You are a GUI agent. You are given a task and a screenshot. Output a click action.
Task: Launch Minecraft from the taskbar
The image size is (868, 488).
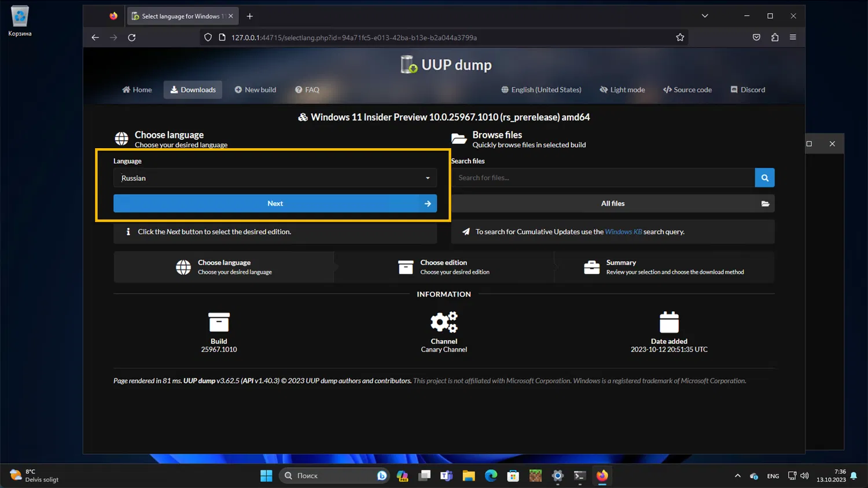click(536, 476)
